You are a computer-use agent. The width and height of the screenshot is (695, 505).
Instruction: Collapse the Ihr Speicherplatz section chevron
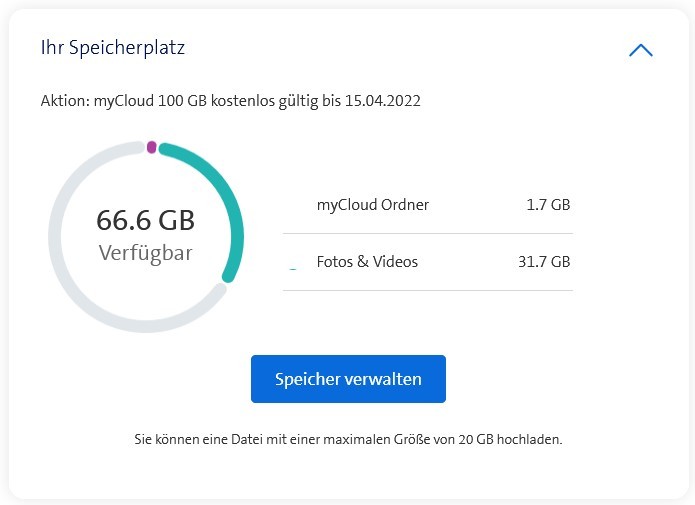tap(641, 50)
